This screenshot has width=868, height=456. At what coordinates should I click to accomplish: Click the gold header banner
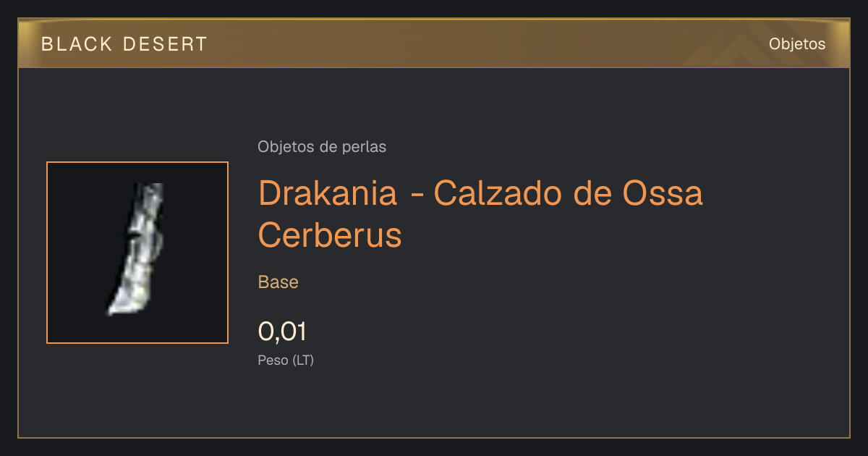pyautogui.click(x=434, y=43)
